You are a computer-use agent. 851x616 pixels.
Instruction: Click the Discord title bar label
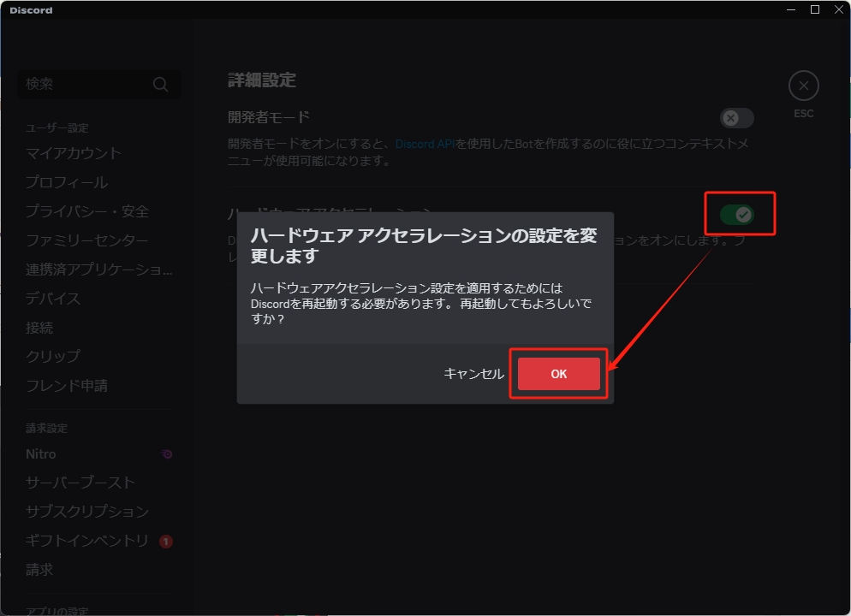point(31,10)
